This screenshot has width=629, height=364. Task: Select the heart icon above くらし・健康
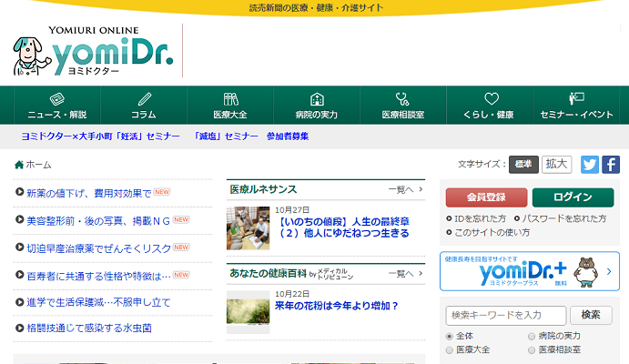point(491,98)
